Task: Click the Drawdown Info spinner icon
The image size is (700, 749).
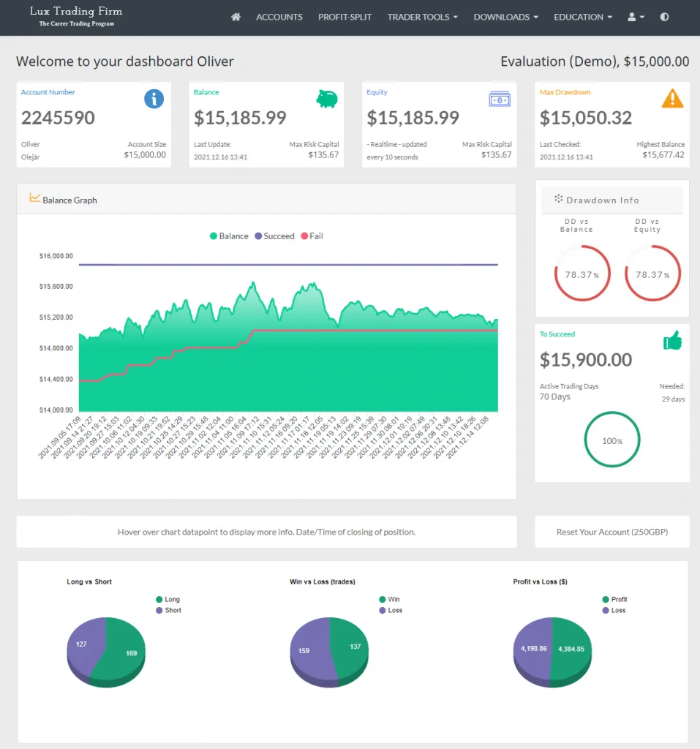Action: [x=558, y=199]
